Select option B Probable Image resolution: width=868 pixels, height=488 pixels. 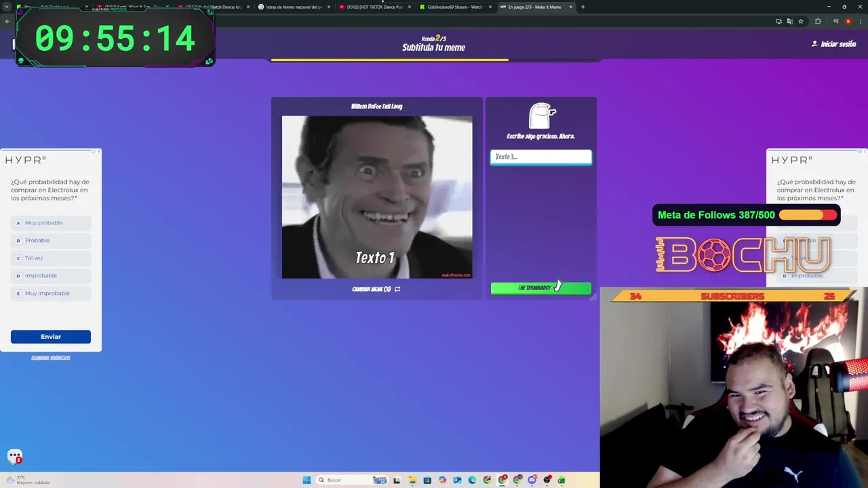point(52,240)
